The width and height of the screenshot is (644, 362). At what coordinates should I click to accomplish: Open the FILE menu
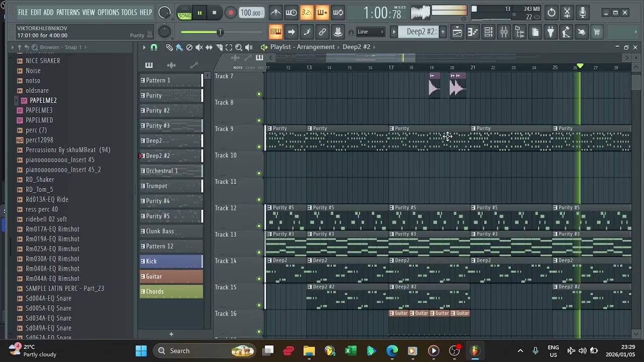pos(23,13)
